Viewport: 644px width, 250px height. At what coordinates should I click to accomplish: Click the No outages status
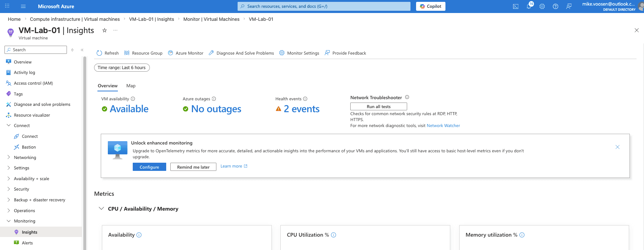coord(216,109)
